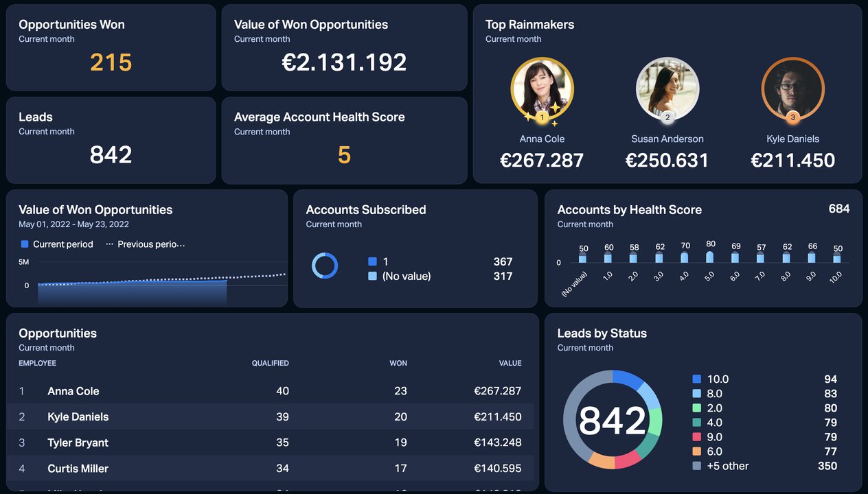Click Susan Anderson's profile photo
This screenshot has height=494, width=868.
click(x=667, y=87)
